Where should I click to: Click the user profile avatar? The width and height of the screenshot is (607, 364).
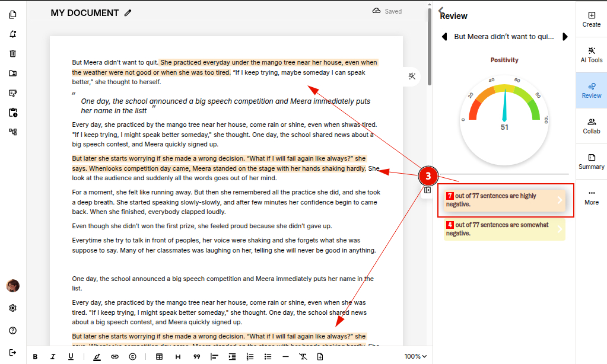click(x=13, y=286)
